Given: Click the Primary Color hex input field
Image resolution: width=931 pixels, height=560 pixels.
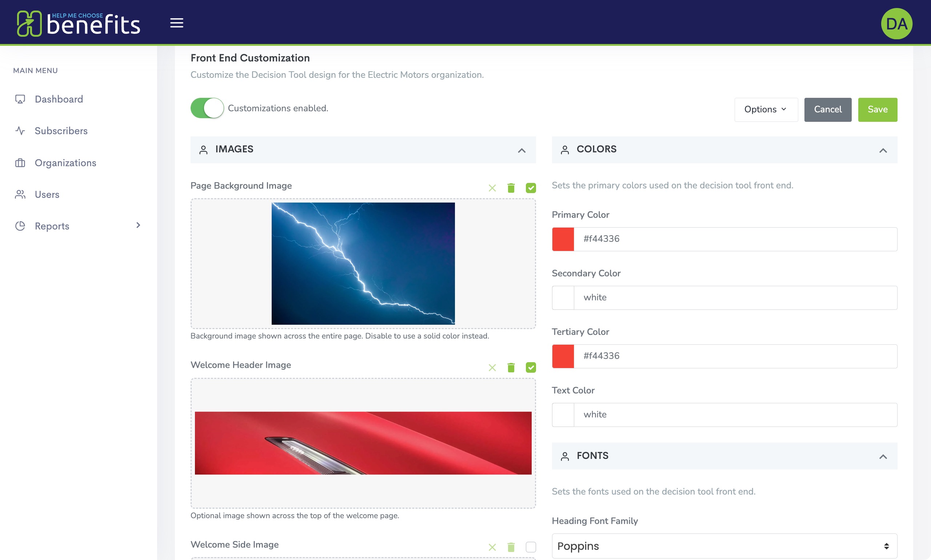Looking at the screenshot, I should pyautogui.click(x=735, y=239).
